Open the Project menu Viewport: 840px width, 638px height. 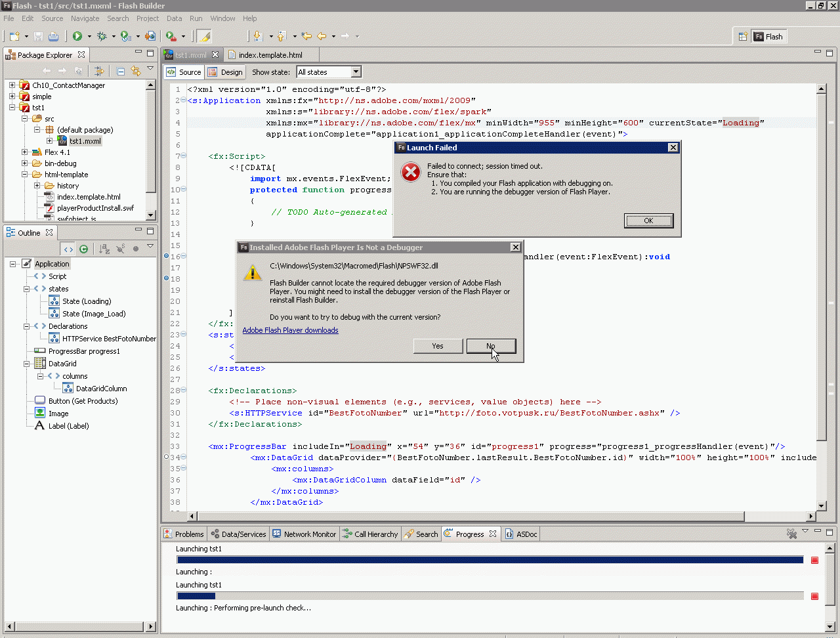point(148,18)
